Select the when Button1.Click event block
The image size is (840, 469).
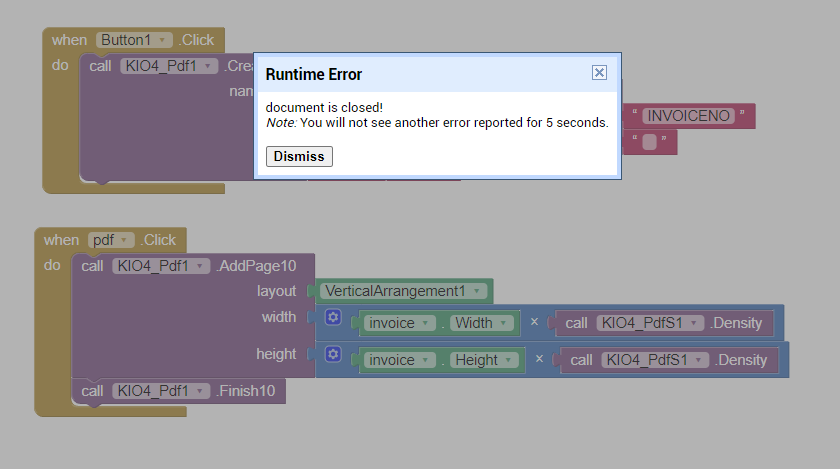pos(69,40)
